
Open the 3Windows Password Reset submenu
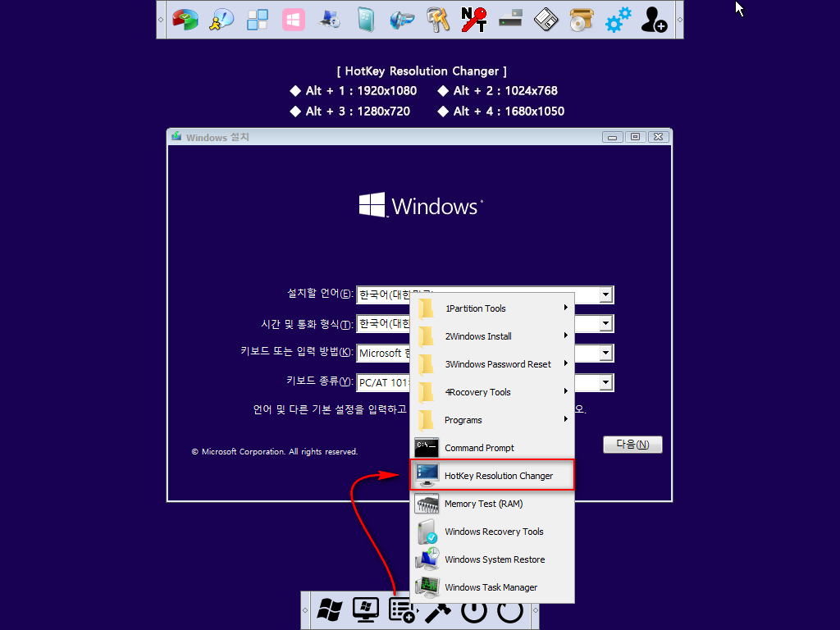(492, 364)
